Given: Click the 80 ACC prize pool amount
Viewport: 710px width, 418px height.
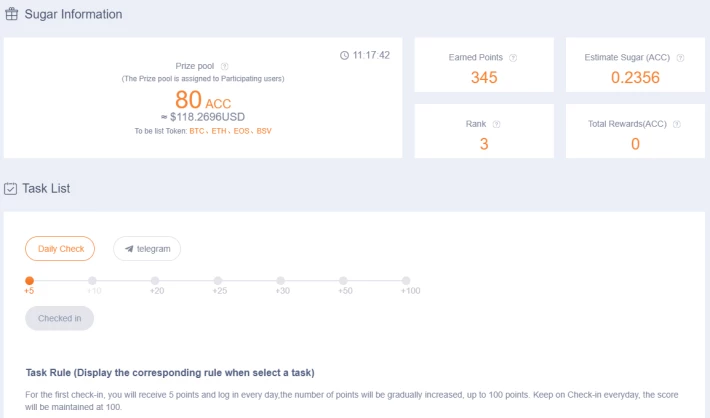Looking at the screenshot, I should [x=203, y=100].
